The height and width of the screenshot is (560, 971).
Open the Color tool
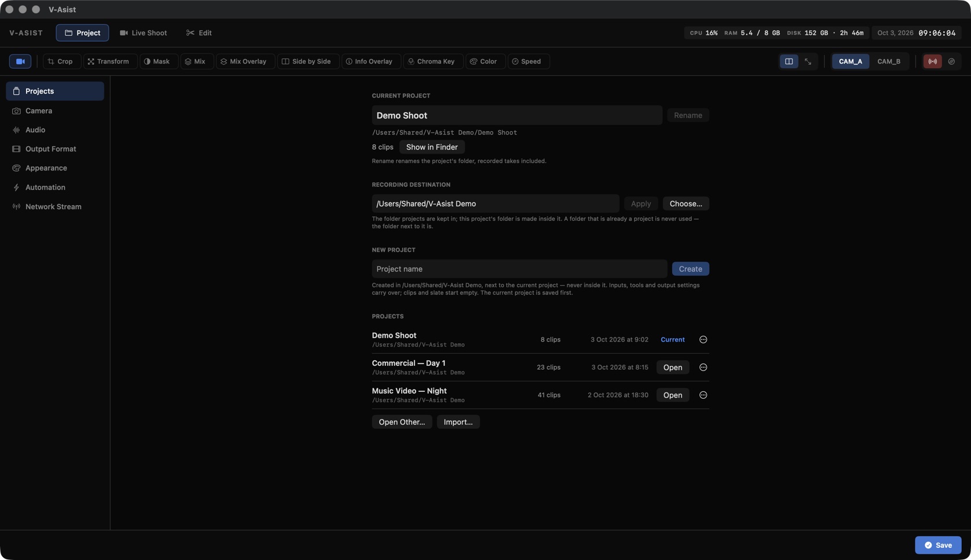(485, 61)
